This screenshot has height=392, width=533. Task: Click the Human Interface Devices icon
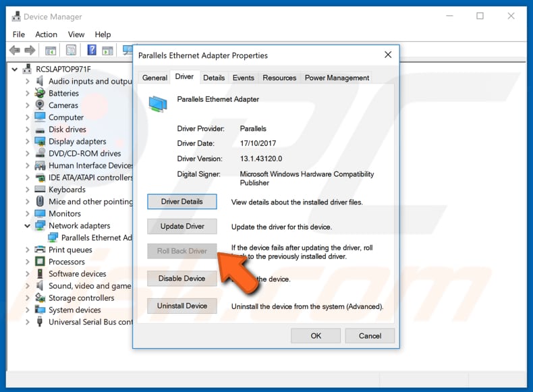coord(40,165)
